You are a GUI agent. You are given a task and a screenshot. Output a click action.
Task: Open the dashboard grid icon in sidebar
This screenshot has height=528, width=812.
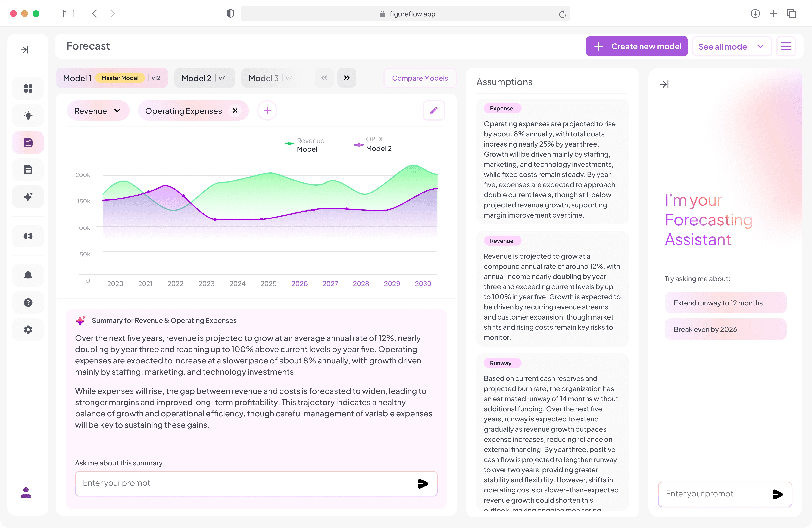pyautogui.click(x=28, y=89)
